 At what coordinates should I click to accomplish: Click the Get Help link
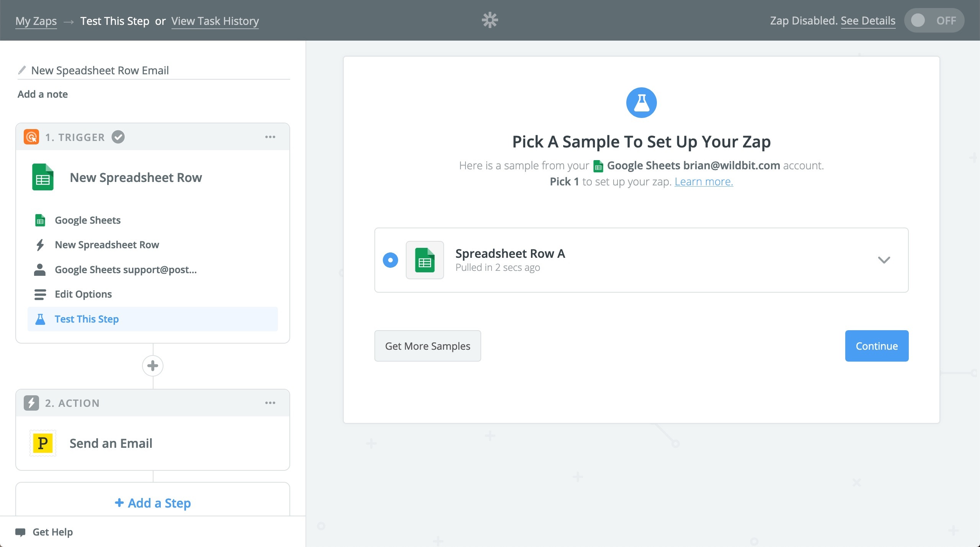(x=53, y=532)
